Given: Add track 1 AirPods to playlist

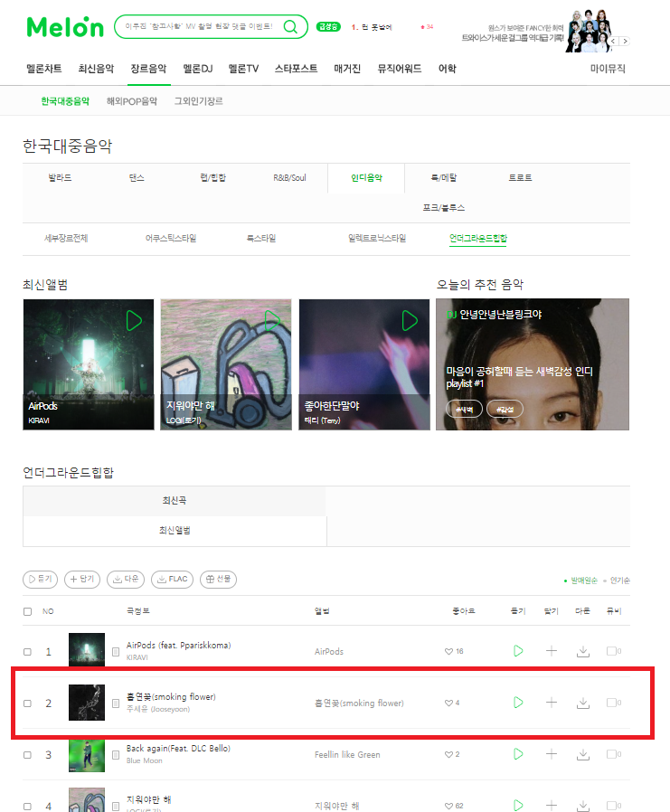Looking at the screenshot, I should click(552, 651).
